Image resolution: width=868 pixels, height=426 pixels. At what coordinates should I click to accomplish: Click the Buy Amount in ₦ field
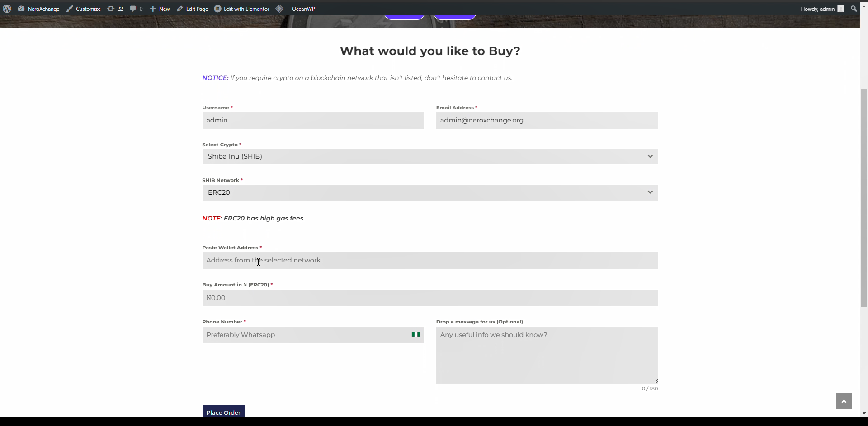click(430, 298)
